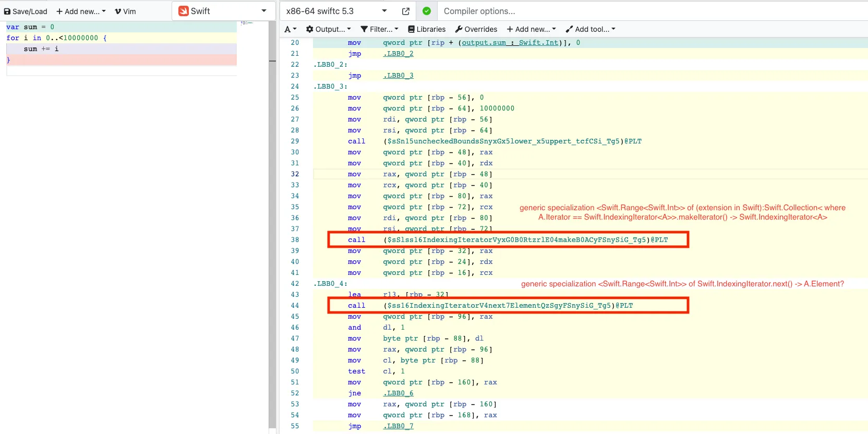The width and height of the screenshot is (868, 434).
Task: Click the 'lea r13, [rbp - 32]' instruction
Action: 399,295
